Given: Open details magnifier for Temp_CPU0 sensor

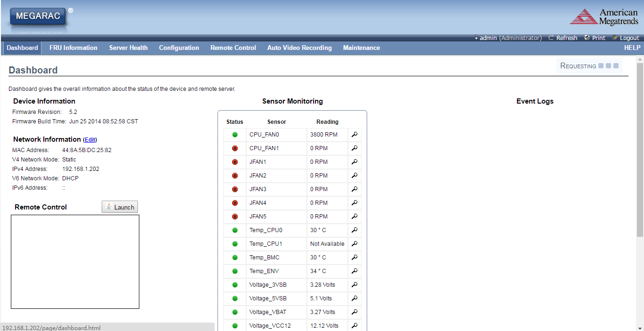Looking at the screenshot, I should (354, 230).
